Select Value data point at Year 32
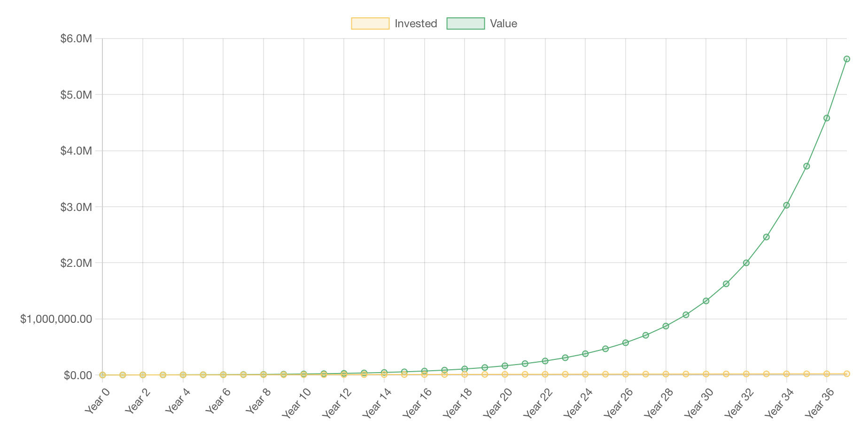Image resolution: width=868 pixels, height=436 pixels. [x=746, y=263]
